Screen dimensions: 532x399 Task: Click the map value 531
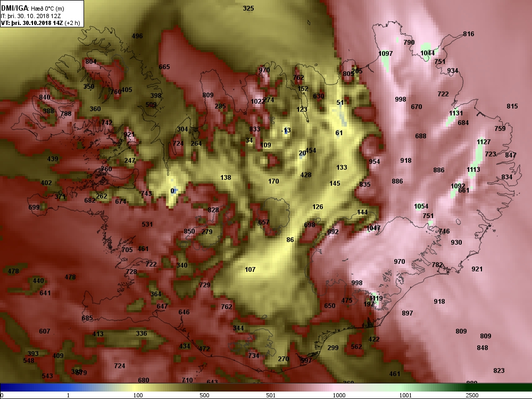coord(147,224)
